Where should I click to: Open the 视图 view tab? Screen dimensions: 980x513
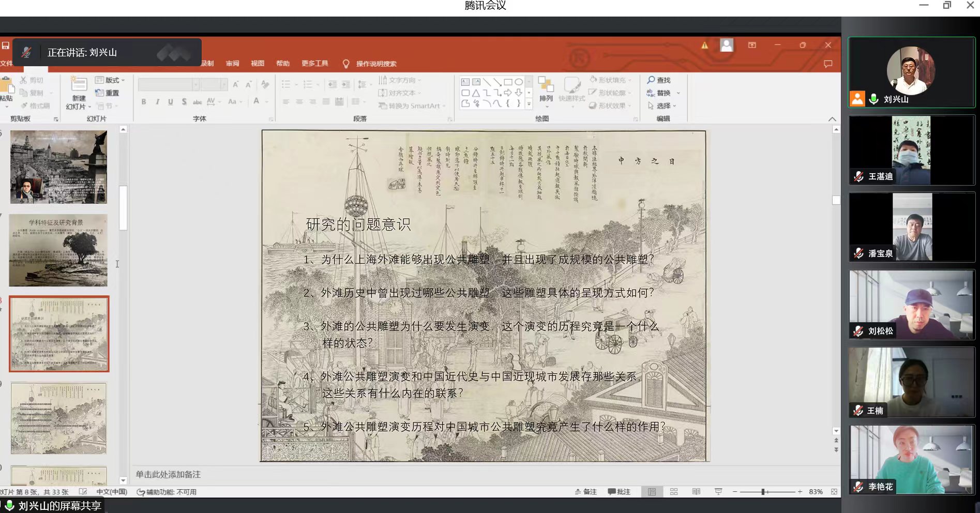point(258,64)
